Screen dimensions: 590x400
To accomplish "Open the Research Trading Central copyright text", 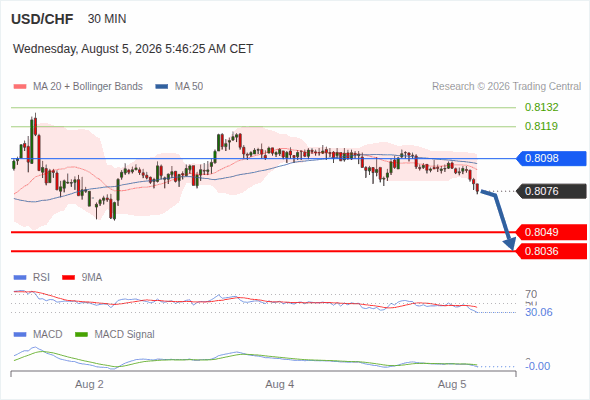I will coord(506,87).
